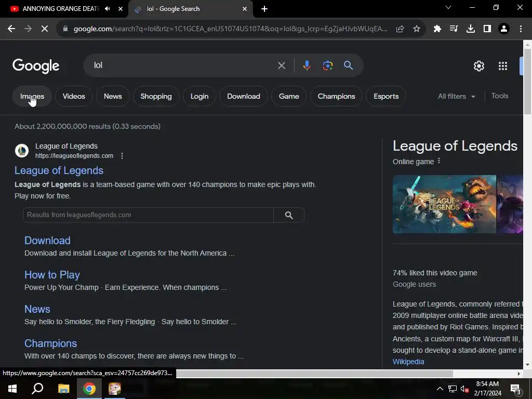Switch to Images results
The image size is (532, 399).
(32, 96)
